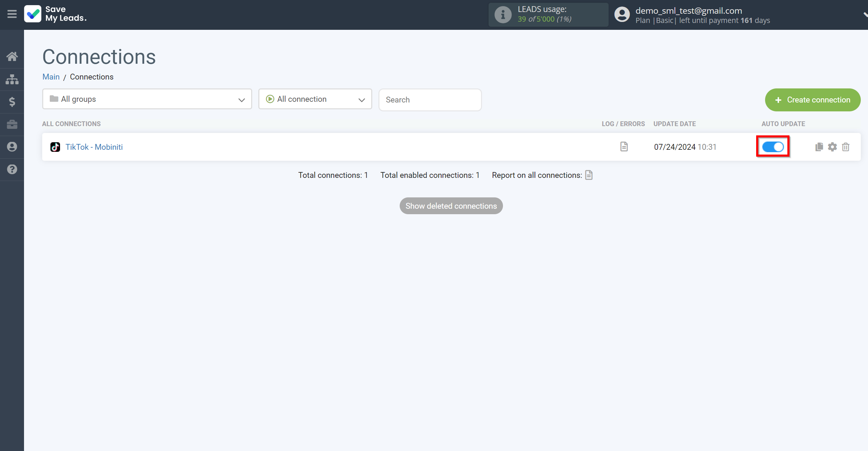Click the log/errors document icon
The image size is (868, 451).
pyautogui.click(x=624, y=147)
